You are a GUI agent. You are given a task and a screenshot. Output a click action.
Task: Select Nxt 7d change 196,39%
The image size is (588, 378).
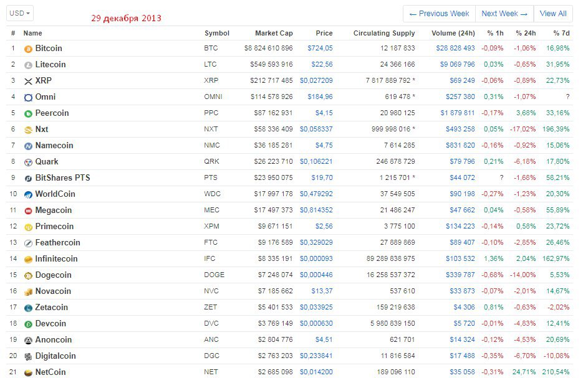[556, 130]
